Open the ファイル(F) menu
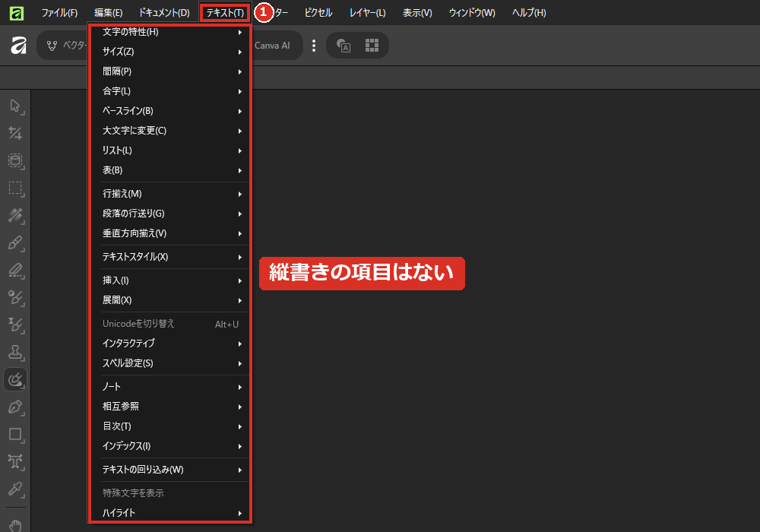 59,13
